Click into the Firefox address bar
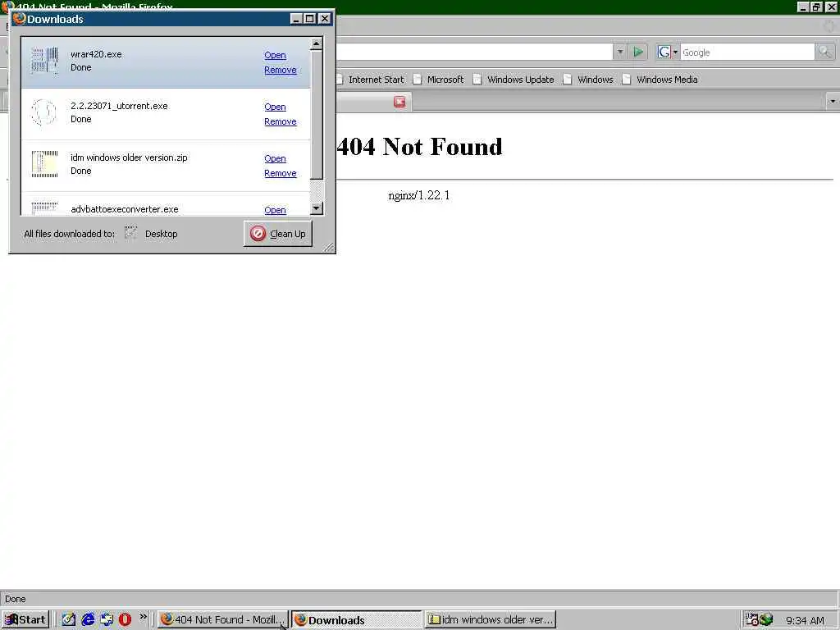 click(474, 52)
